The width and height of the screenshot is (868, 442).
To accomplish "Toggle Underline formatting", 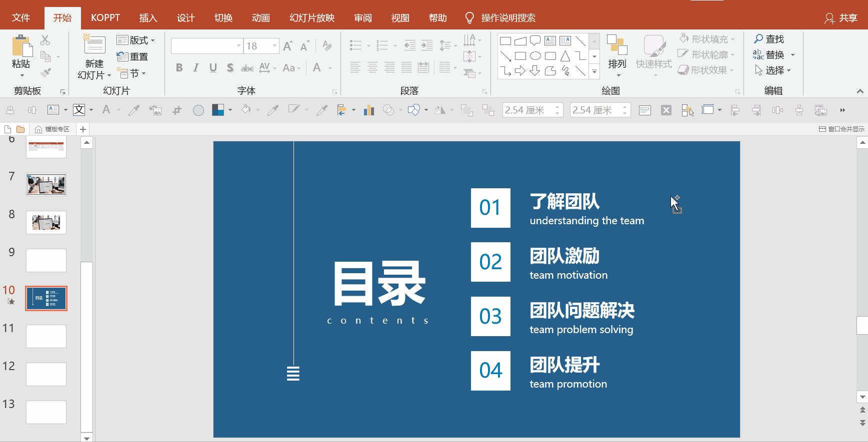I will (213, 68).
